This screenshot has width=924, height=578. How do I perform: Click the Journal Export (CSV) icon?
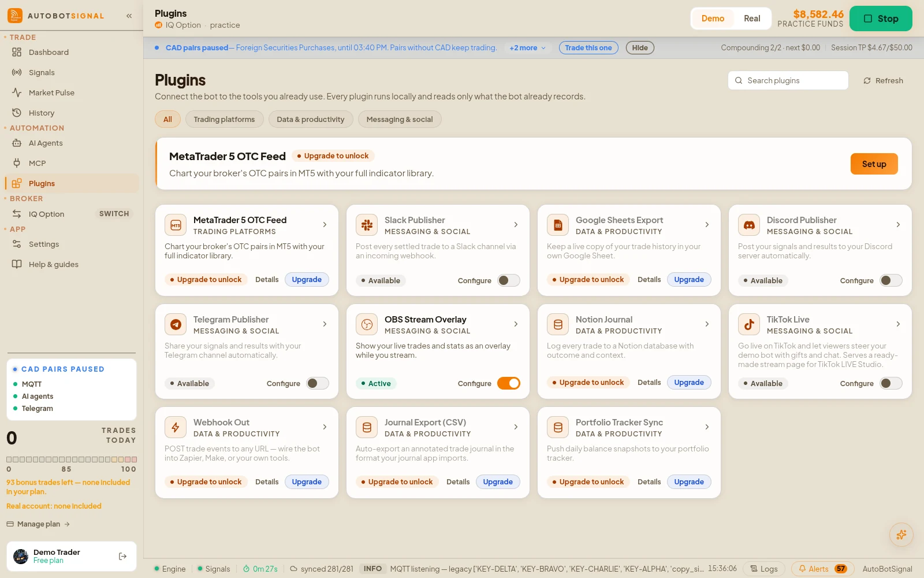(x=367, y=427)
